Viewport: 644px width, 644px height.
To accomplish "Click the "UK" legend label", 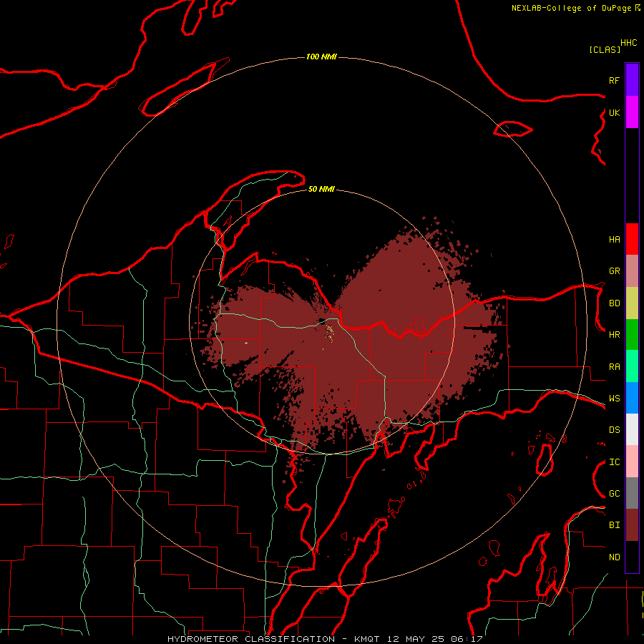I will (614, 112).
